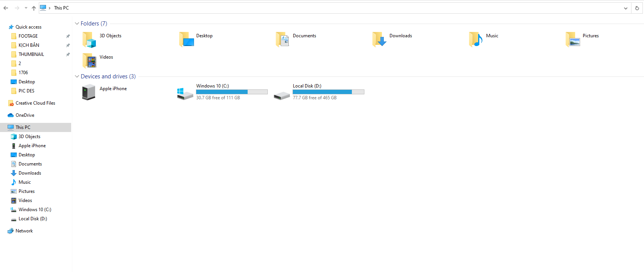Select the Videos folder icon in main pane
The width and height of the screenshot is (644, 272).
pos(89,60)
